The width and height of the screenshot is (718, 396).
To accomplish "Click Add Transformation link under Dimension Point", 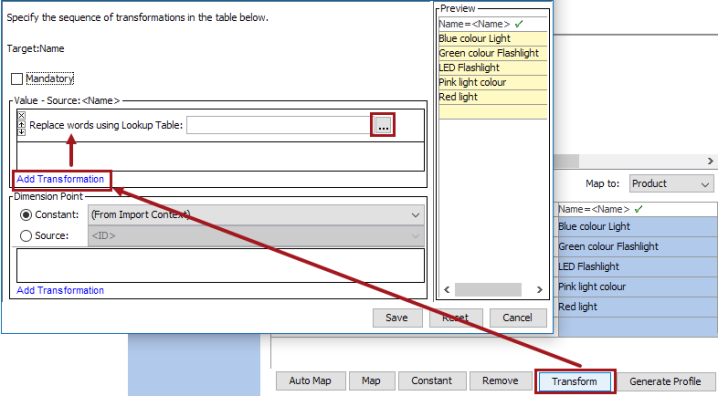I will point(60,290).
